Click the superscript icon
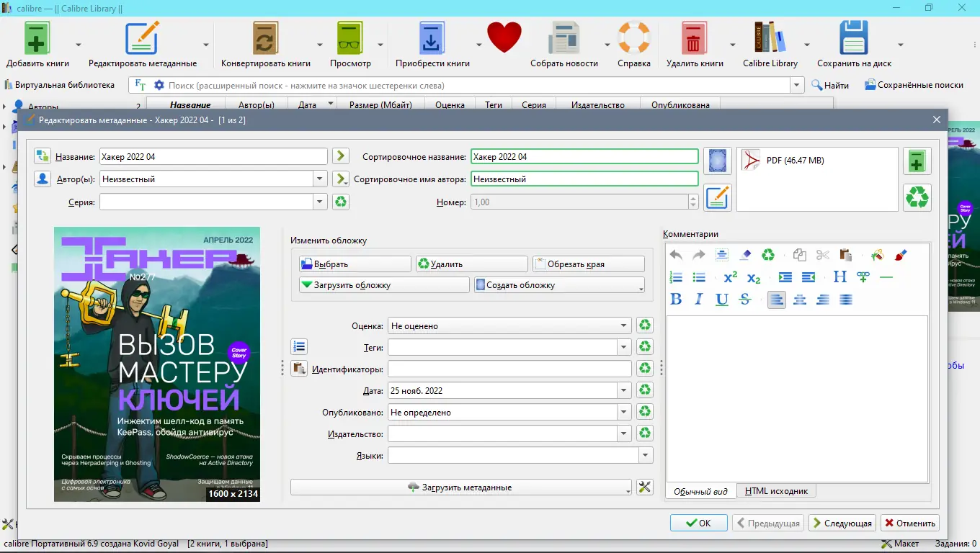Screen dimensions: 980x553 point(730,277)
